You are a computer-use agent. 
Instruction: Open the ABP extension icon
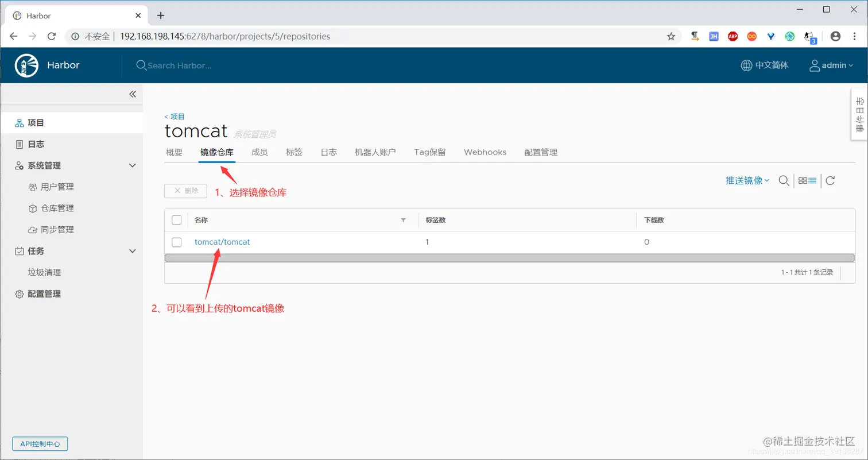pos(733,36)
